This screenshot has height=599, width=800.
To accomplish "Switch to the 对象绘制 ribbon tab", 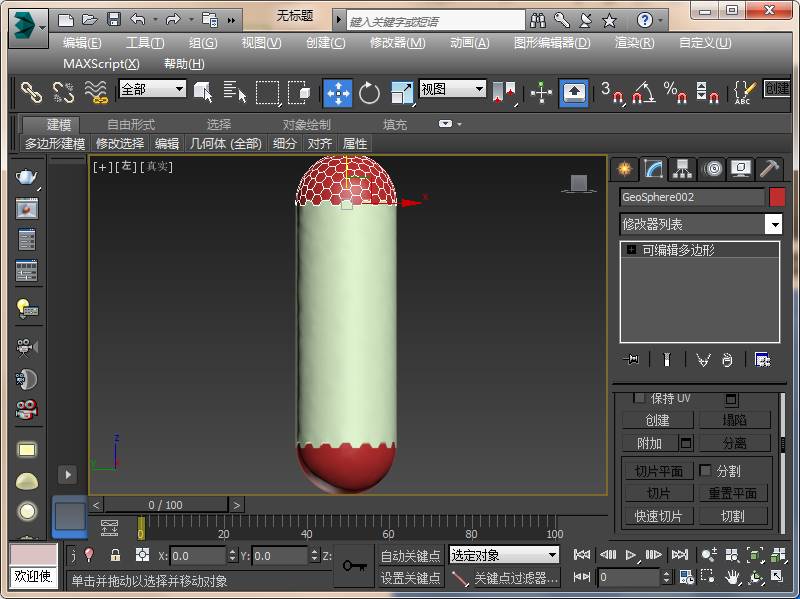I will (307, 124).
